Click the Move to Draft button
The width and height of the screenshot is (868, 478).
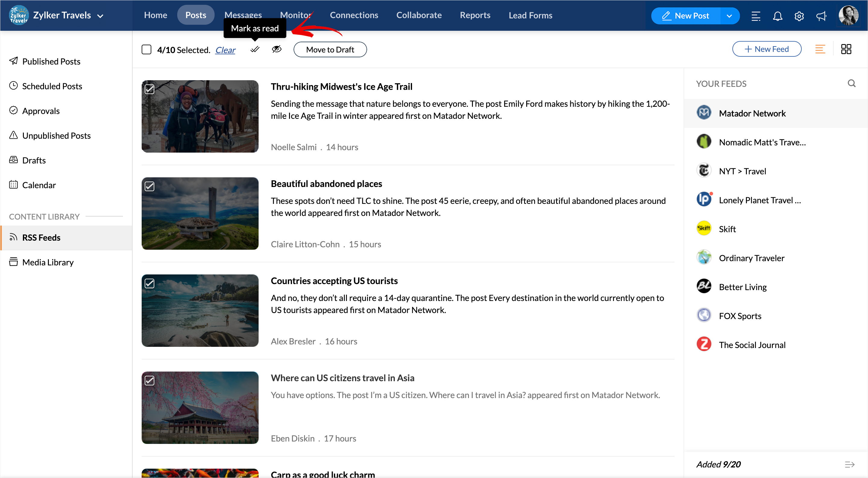(x=330, y=49)
